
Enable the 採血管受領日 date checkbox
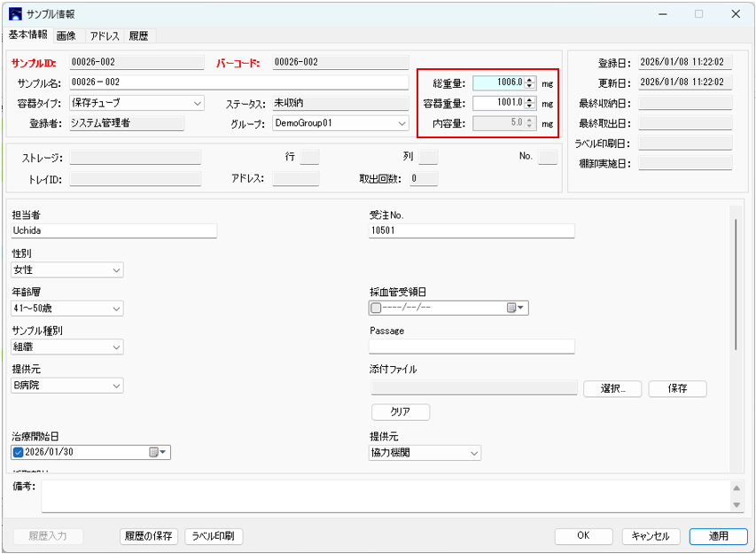[376, 308]
